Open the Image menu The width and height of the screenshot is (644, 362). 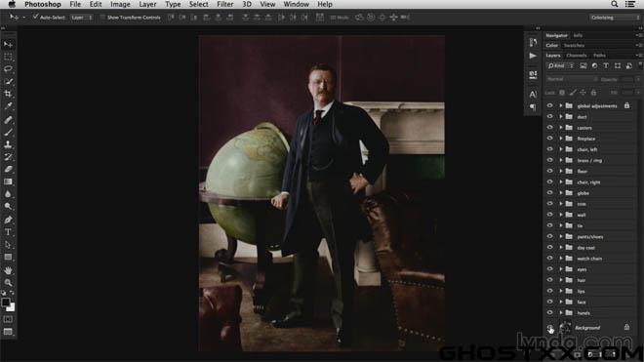120,4
